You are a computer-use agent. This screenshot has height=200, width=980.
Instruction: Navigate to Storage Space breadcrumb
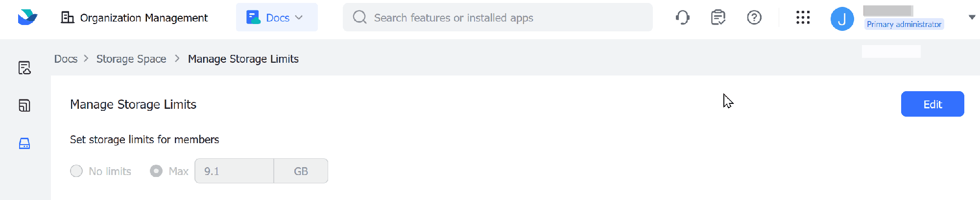pos(131,59)
